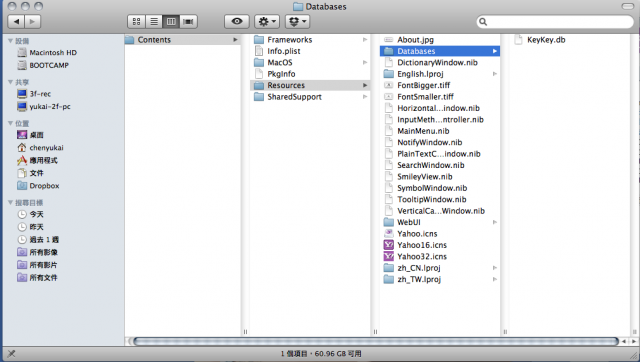Select the English.lproj folder
Image resolution: width=640 pixels, height=362 pixels.
(x=440, y=74)
